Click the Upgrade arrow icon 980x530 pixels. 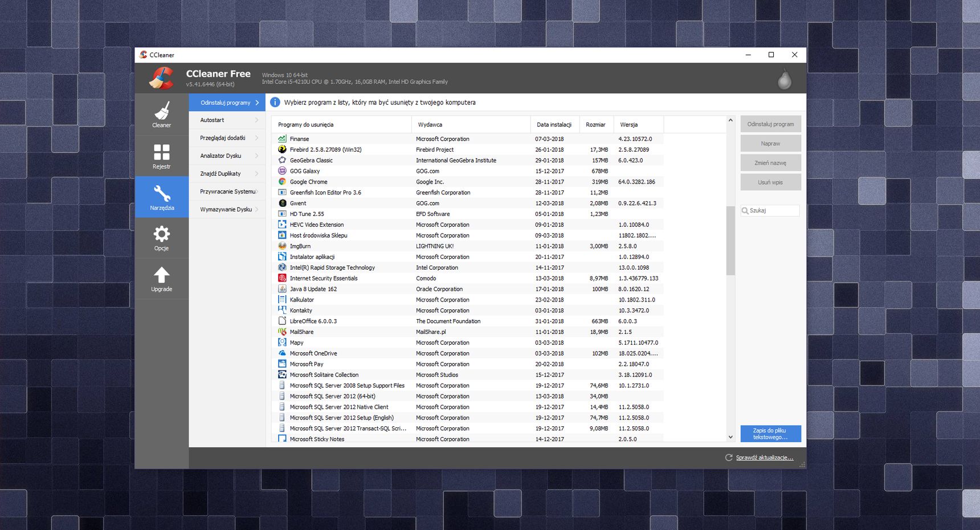click(x=162, y=275)
